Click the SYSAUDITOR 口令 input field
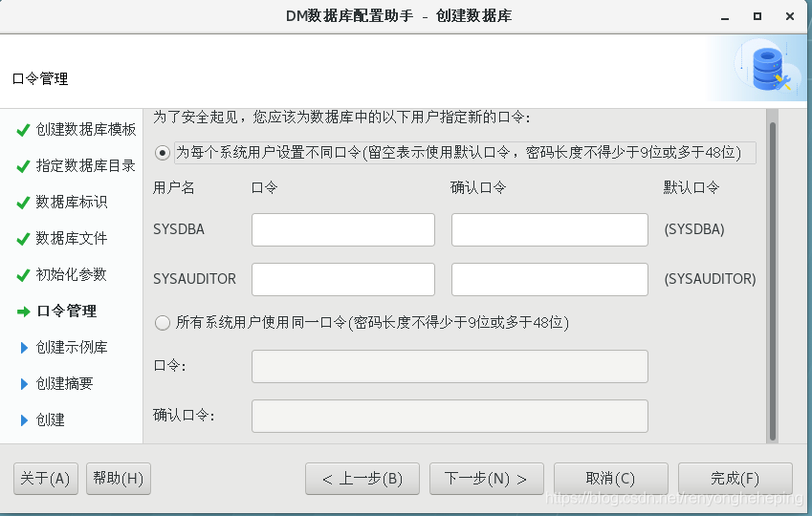 [342, 279]
